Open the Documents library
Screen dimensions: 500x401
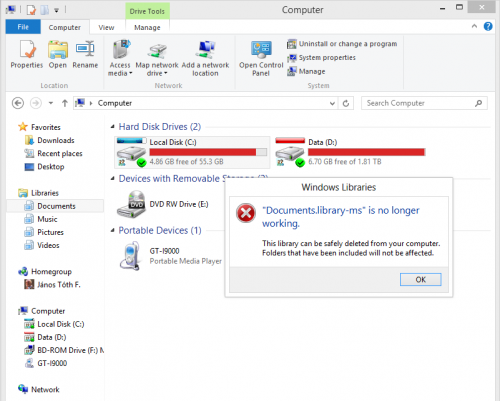point(55,206)
